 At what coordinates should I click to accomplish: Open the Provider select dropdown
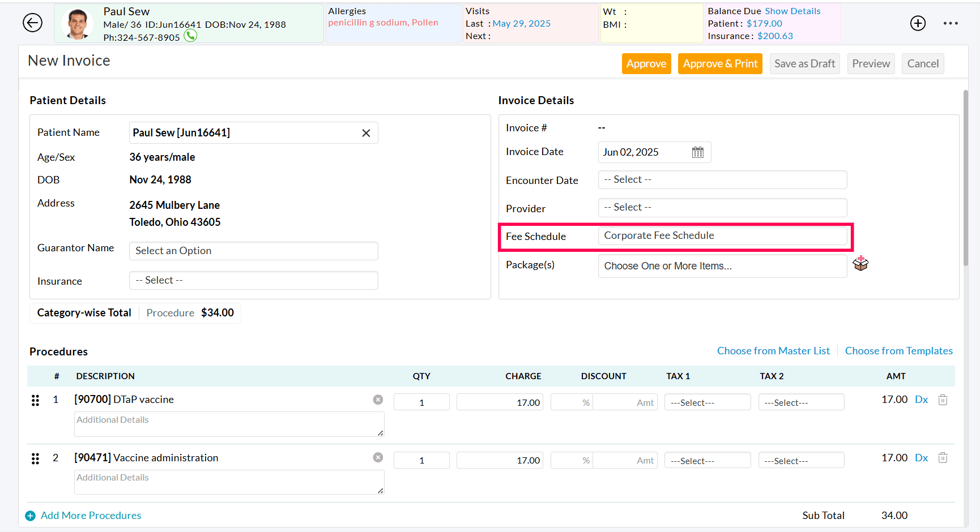(x=722, y=207)
